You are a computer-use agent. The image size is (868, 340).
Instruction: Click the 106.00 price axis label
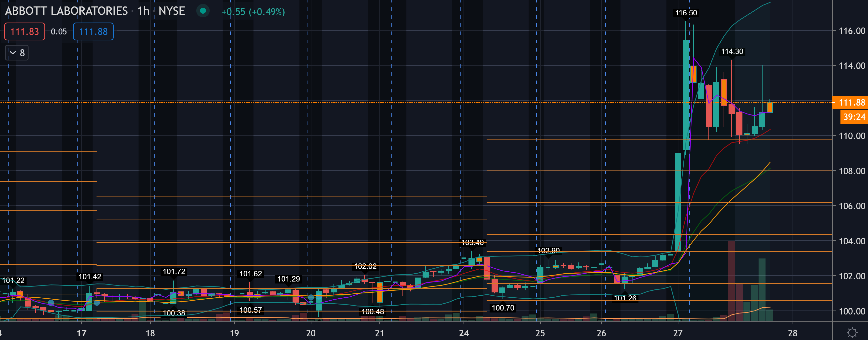coord(852,206)
